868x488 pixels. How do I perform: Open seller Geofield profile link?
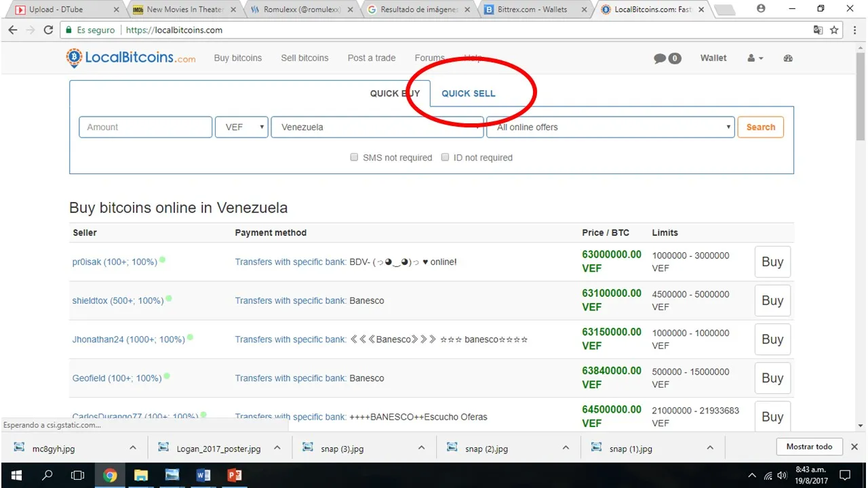click(x=117, y=378)
